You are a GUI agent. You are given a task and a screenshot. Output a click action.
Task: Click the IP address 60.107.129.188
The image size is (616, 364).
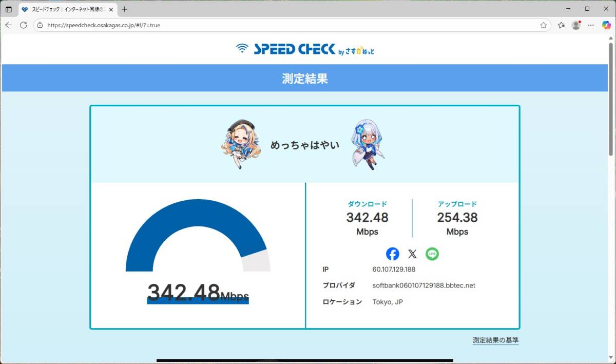coord(394,269)
